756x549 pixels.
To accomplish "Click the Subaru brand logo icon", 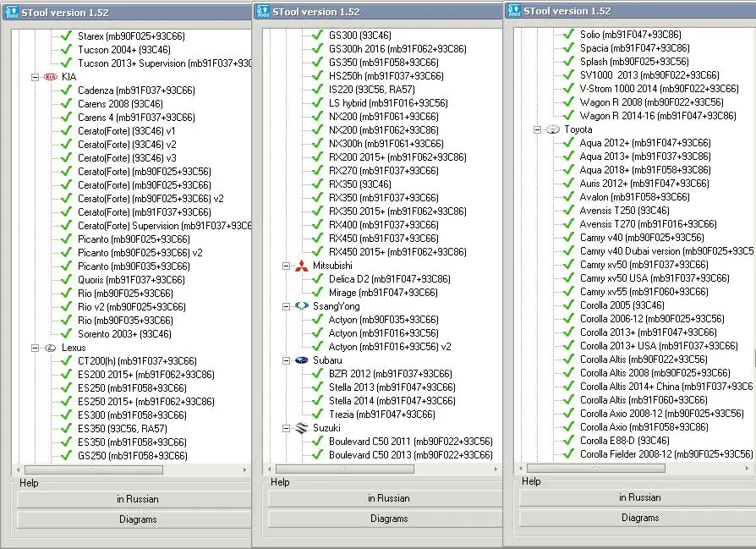I will pos(301,360).
